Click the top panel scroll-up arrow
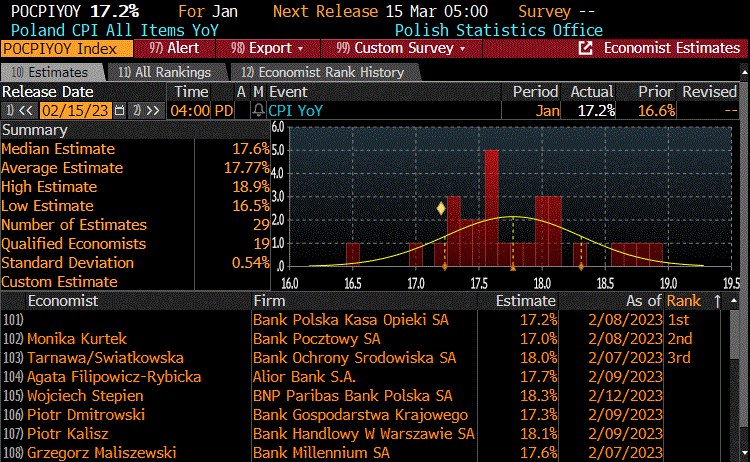The image size is (750, 462). pos(745,72)
